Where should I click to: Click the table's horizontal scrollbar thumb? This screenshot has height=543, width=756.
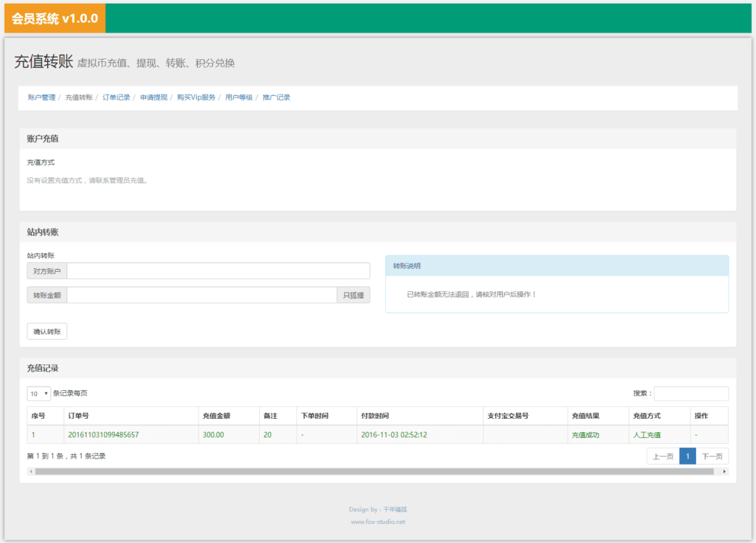click(374, 471)
